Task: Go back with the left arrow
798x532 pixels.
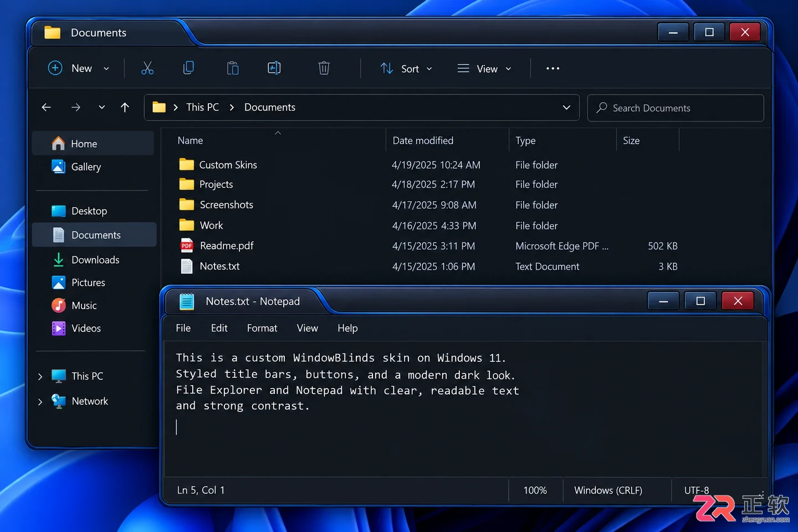Action: click(x=47, y=108)
